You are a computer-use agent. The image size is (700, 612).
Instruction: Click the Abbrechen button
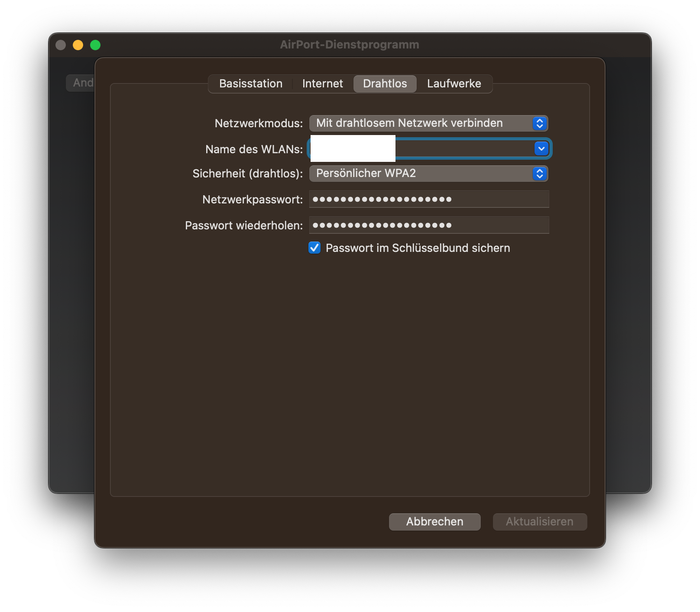point(434,522)
